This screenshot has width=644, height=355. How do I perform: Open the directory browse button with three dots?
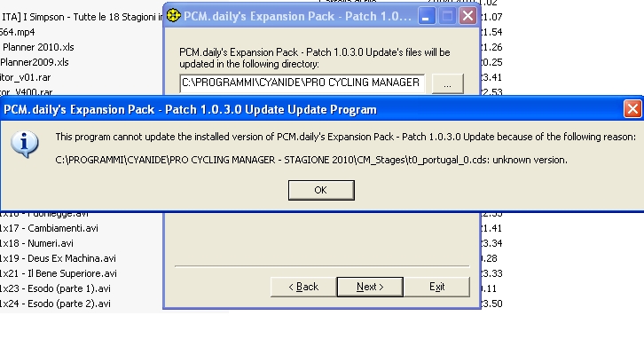pos(448,83)
